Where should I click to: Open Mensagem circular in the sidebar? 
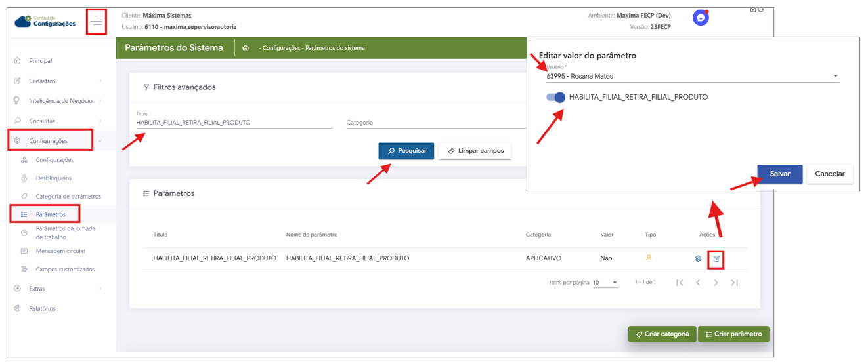[x=60, y=251]
